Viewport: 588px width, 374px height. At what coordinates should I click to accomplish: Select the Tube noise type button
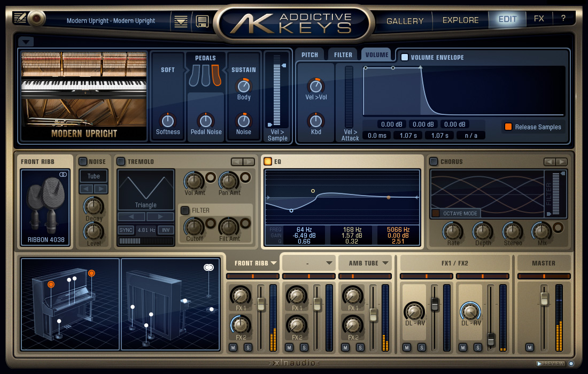coord(93,176)
